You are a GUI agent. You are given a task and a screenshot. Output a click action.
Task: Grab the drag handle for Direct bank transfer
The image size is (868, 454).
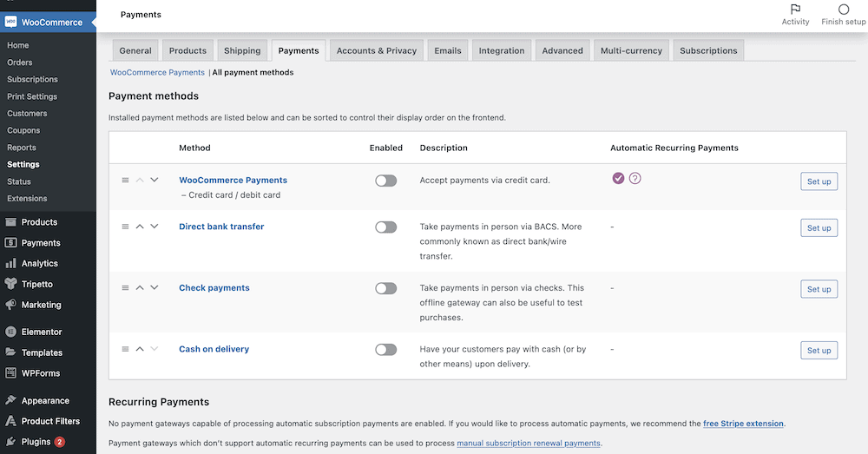125,227
